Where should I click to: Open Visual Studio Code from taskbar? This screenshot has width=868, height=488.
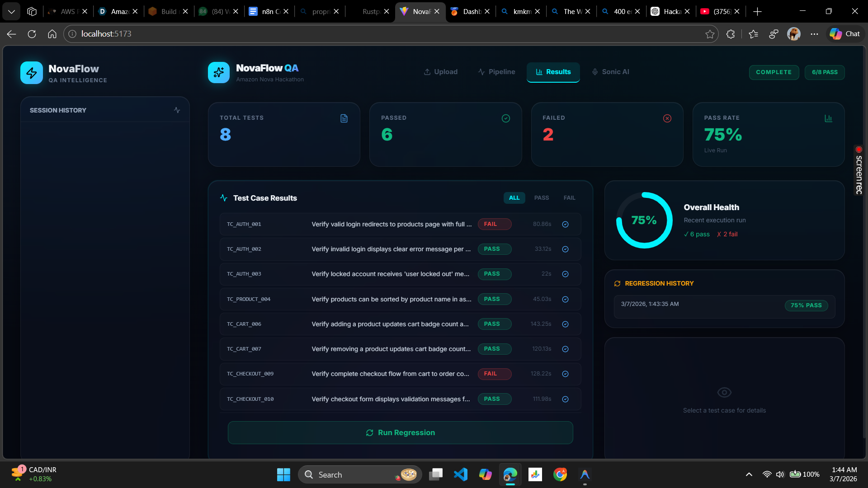pos(460,474)
